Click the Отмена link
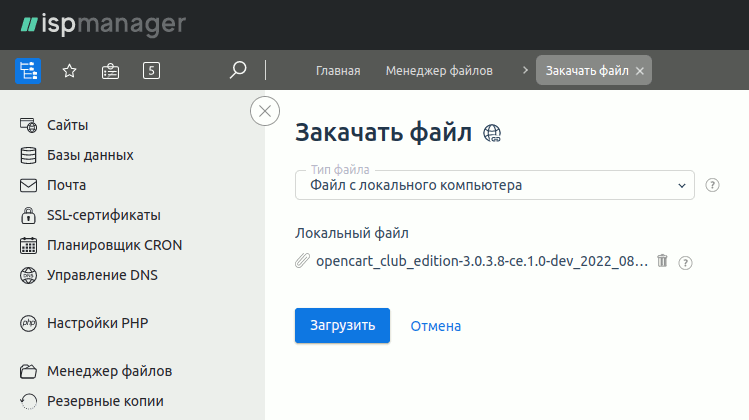749x420 pixels. tap(436, 326)
